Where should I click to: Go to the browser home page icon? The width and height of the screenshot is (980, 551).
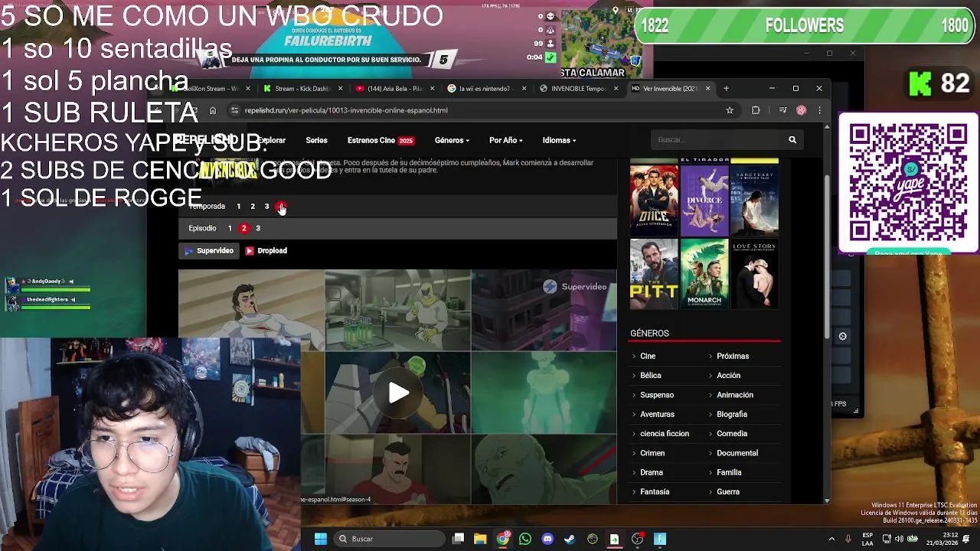click(213, 110)
